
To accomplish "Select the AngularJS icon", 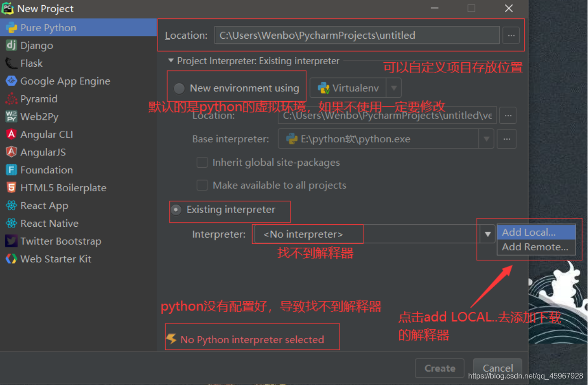I will coord(11,152).
